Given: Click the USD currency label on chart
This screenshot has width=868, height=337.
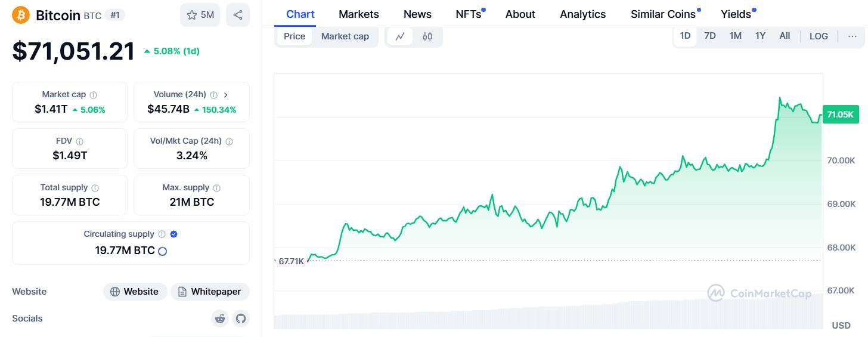Looking at the screenshot, I should pos(841,326).
